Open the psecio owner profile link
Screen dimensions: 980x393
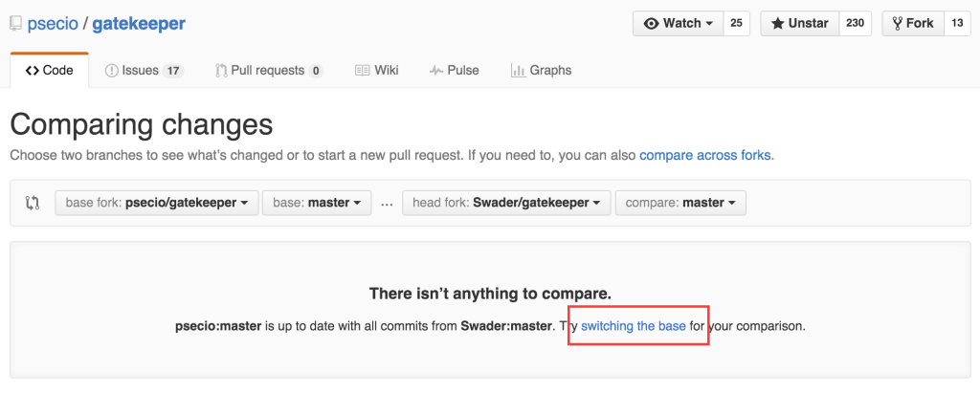coord(54,23)
